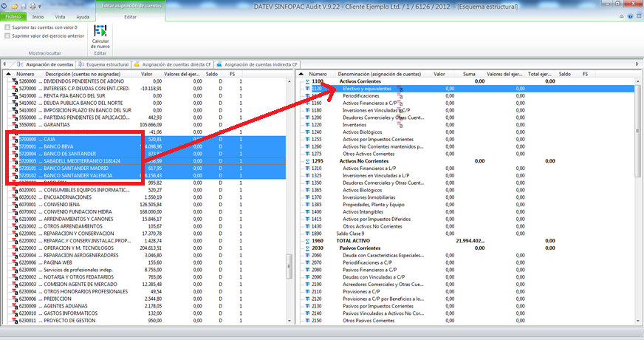The height and width of the screenshot is (340, 644).
Task: Click position icon of 2110 Provisiones a C/P
Action: tap(307, 292)
